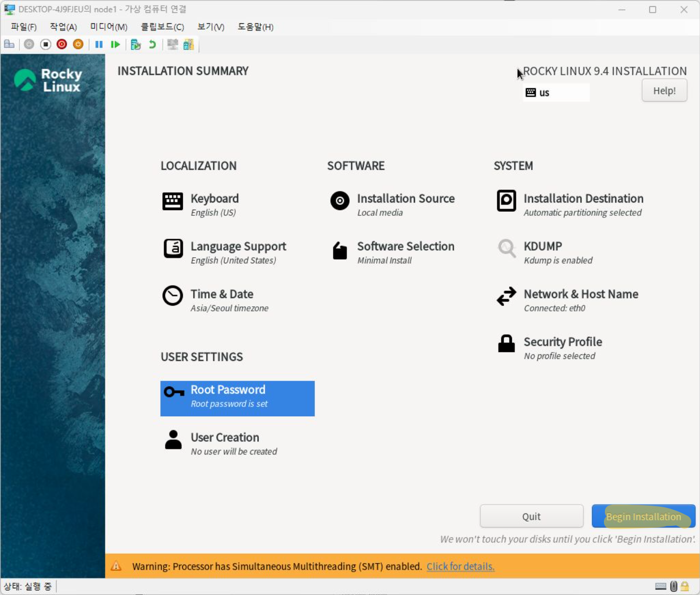
Task: Click the Installation Source disc icon
Action: (x=340, y=200)
